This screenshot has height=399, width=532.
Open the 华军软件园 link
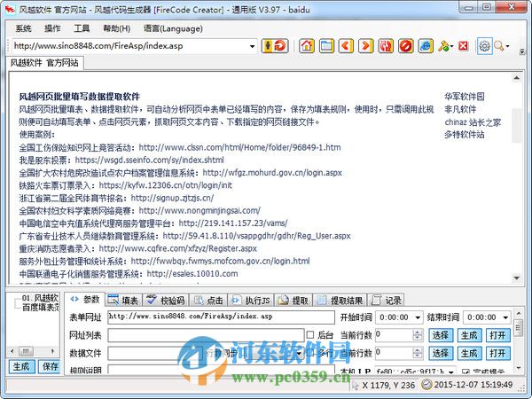click(x=464, y=97)
